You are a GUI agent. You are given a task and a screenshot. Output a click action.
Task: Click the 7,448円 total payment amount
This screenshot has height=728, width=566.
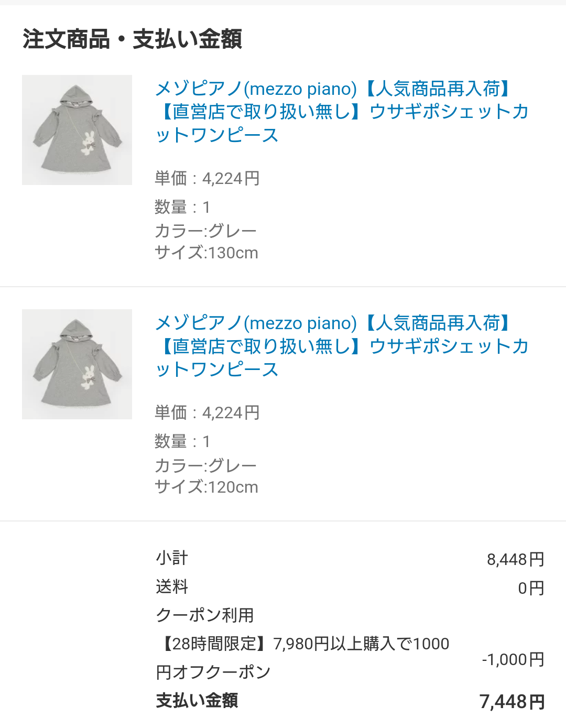(x=512, y=701)
